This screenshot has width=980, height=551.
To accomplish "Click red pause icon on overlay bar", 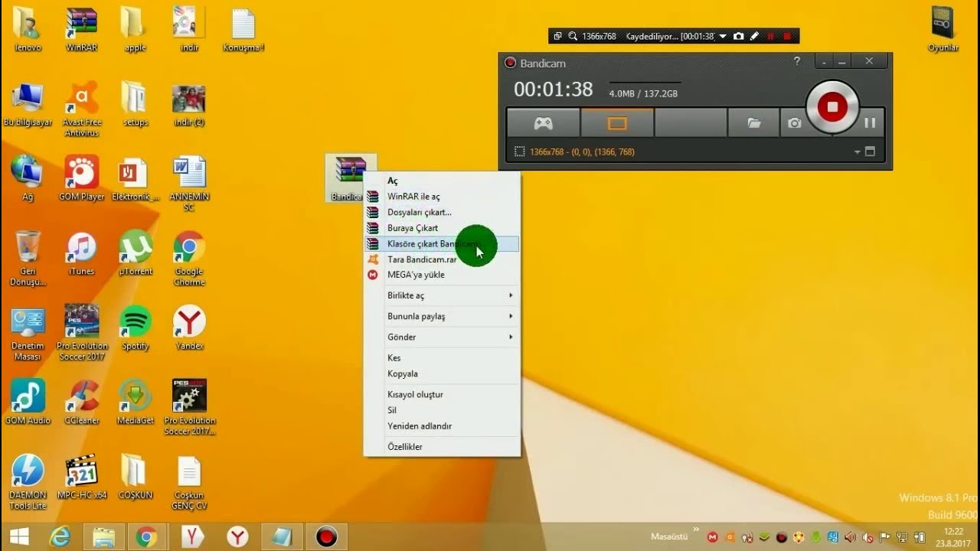I will (771, 36).
